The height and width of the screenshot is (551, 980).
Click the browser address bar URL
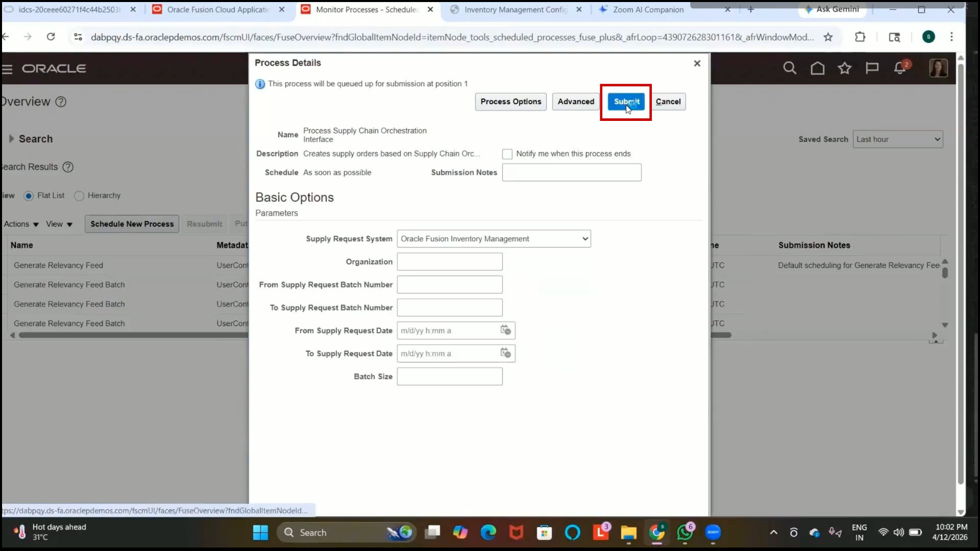452,37
